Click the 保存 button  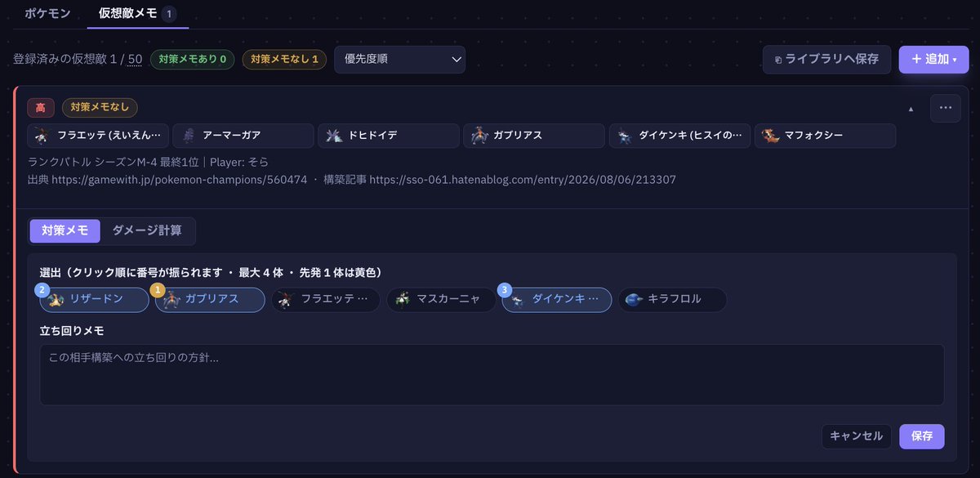click(x=922, y=436)
